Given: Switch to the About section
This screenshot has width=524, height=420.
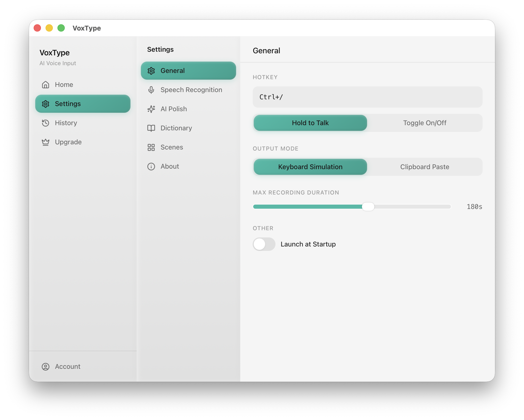Looking at the screenshot, I should click(x=170, y=166).
